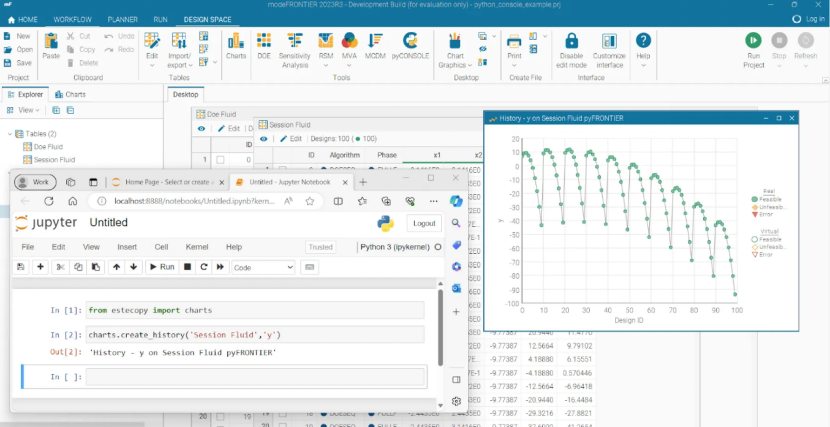Open the Cell menu in Jupyter
Viewport: 830px width, 427px height.
[x=161, y=247]
